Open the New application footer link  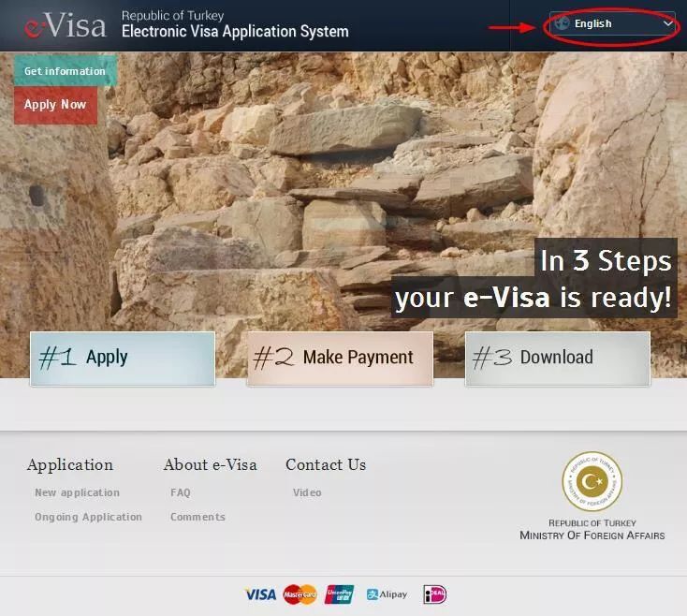point(77,492)
